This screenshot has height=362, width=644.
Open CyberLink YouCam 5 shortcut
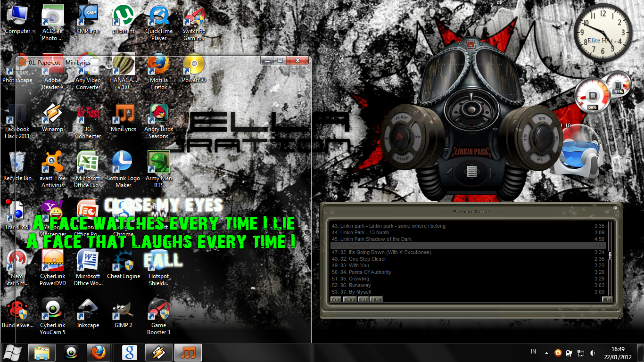(53, 317)
